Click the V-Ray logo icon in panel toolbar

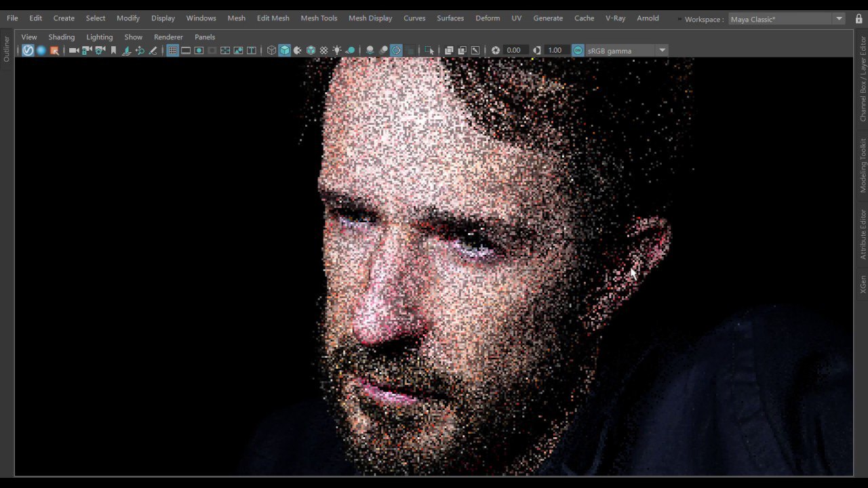pyautogui.click(x=27, y=50)
